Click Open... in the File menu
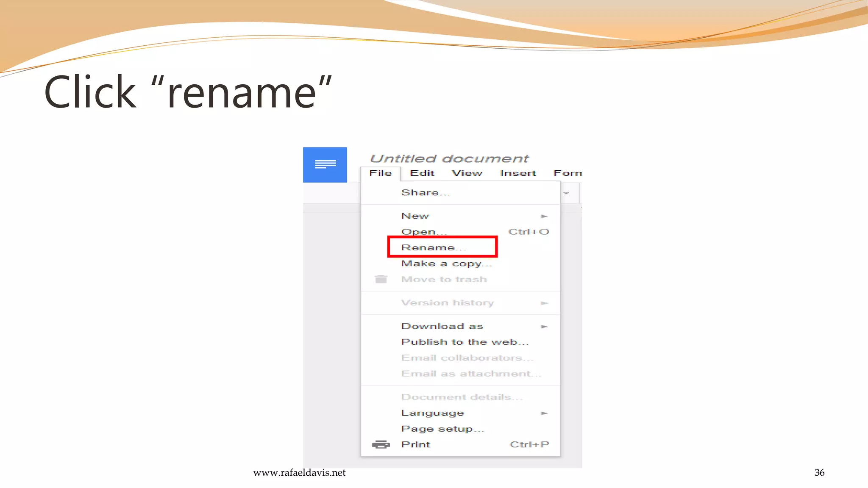 [424, 232]
